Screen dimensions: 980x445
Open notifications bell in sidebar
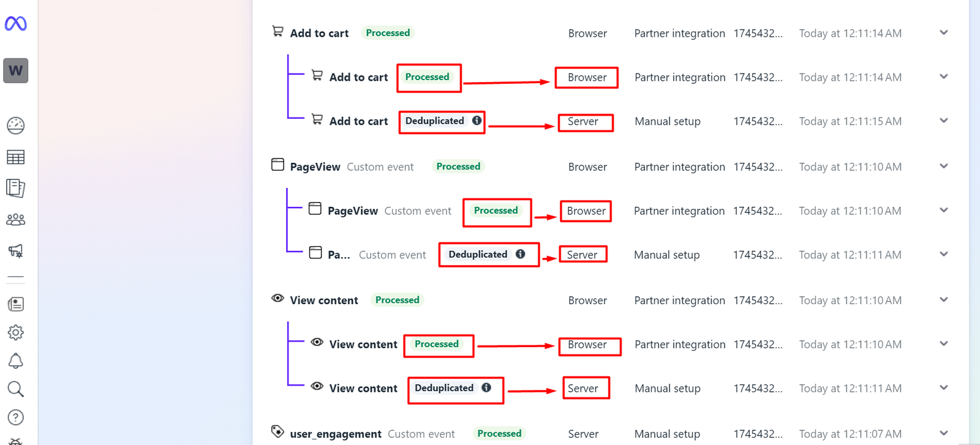16,361
